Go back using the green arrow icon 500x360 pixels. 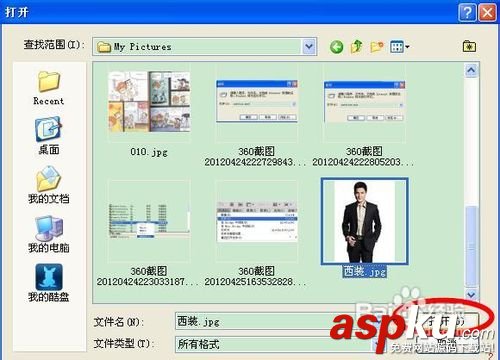(336, 47)
